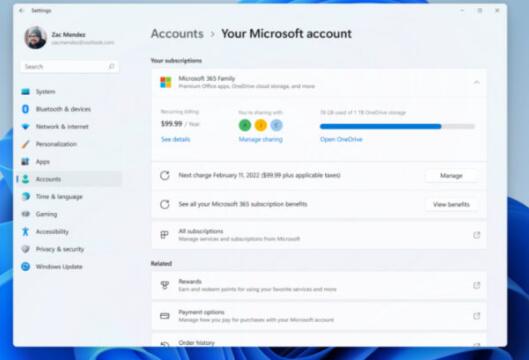Image resolution: width=529 pixels, height=360 pixels.
Task: Click the OneDrive storage usage bar
Action: coord(397,127)
